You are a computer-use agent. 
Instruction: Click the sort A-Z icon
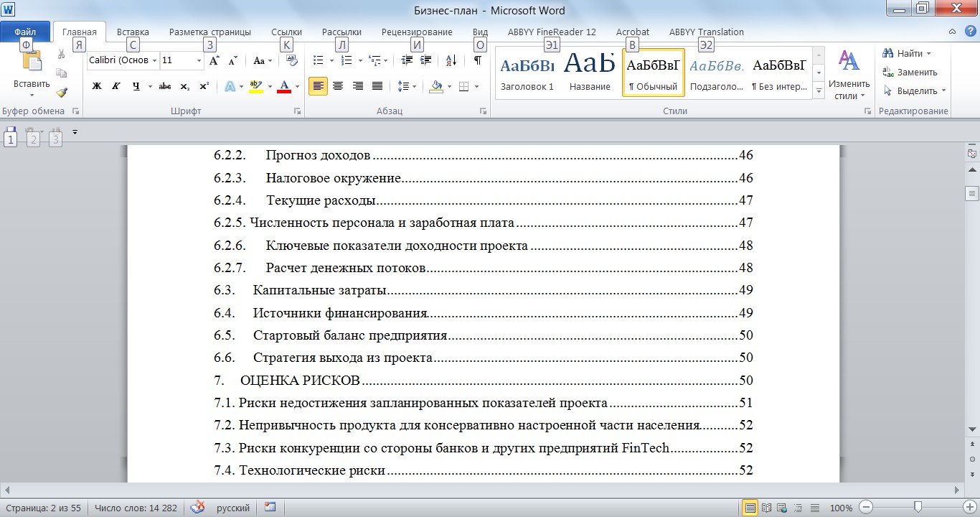451,61
